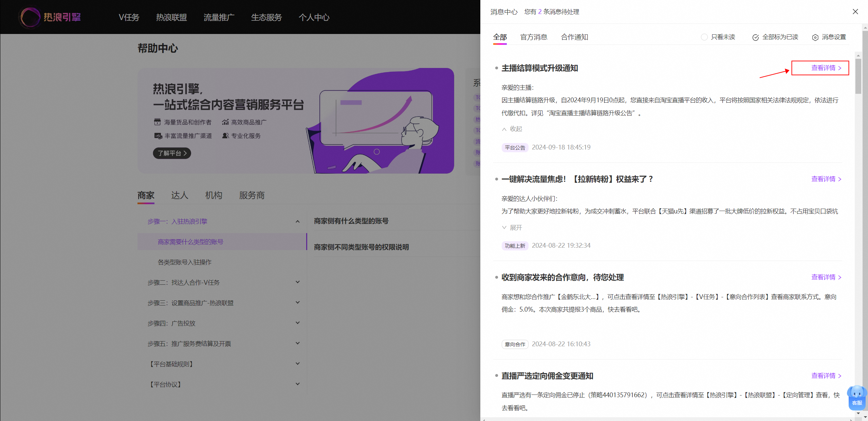Image resolution: width=868 pixels, height=421 pixels.
Task: Click the 收到商家发来的合作意向 title
Action: point(562,278)
